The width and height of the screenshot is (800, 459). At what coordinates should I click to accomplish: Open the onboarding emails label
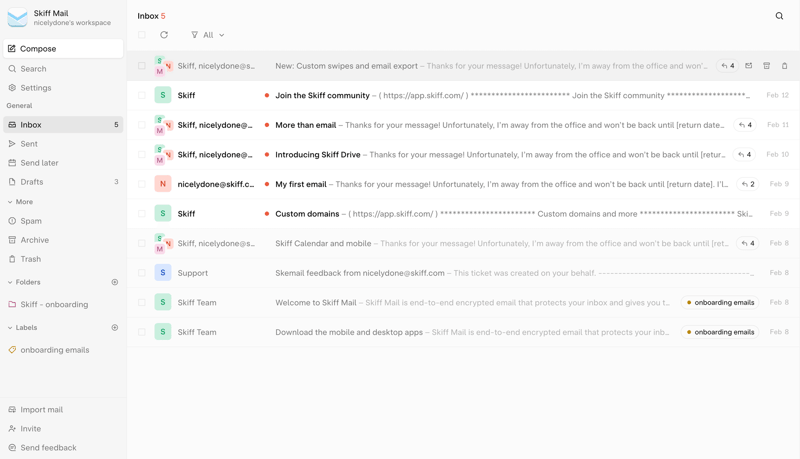[63, 350]
